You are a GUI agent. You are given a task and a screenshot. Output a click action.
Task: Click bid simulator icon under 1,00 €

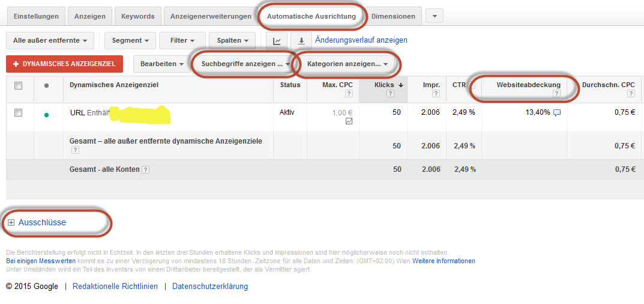pyautogui.click(x=349, y=121)
